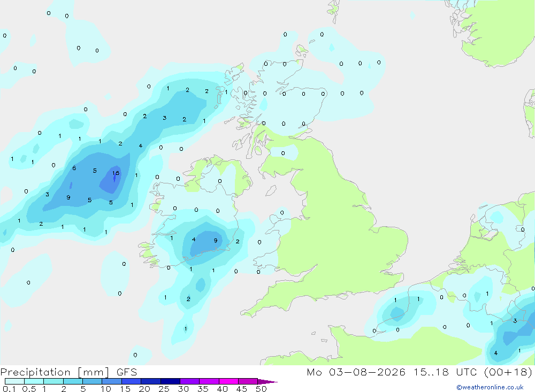
Task: Click the '30' legend scale label
Action: coord(184,389)
